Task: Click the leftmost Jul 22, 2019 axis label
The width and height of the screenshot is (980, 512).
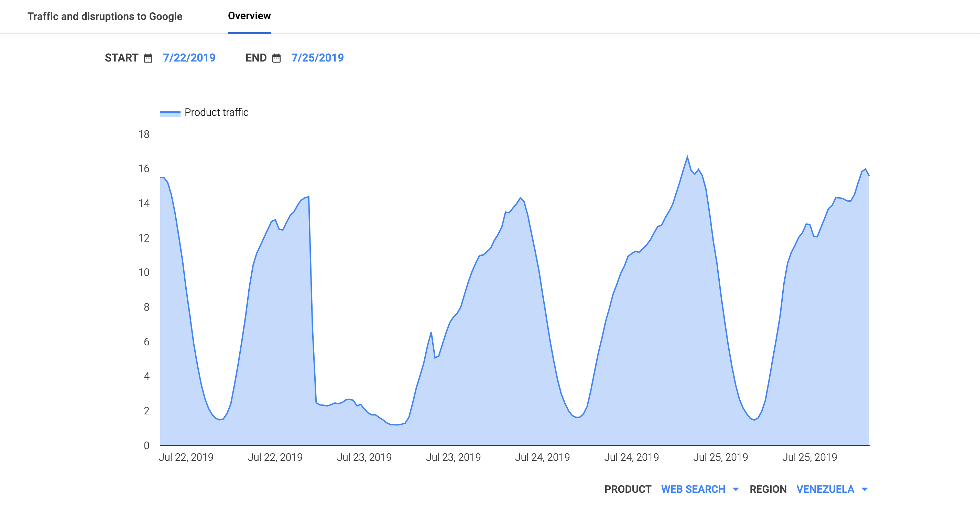Action: click(186, 457)
